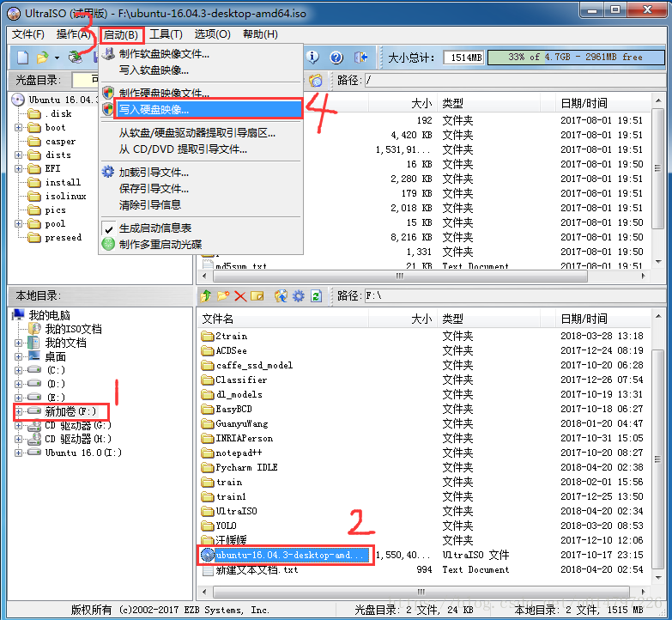Click the green disc icon beside 制作多重启动光碟

click(x=108, y=244)
